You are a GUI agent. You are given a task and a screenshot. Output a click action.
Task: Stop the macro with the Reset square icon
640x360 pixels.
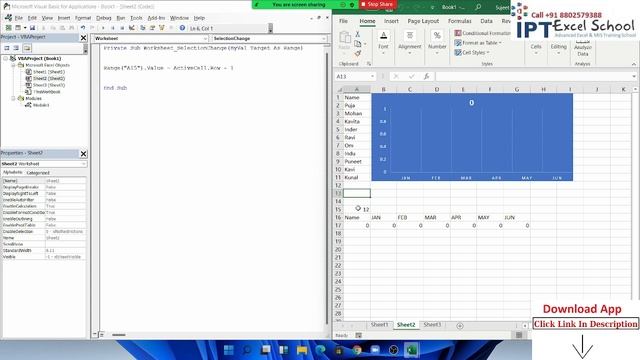click(x=122, y=28)
